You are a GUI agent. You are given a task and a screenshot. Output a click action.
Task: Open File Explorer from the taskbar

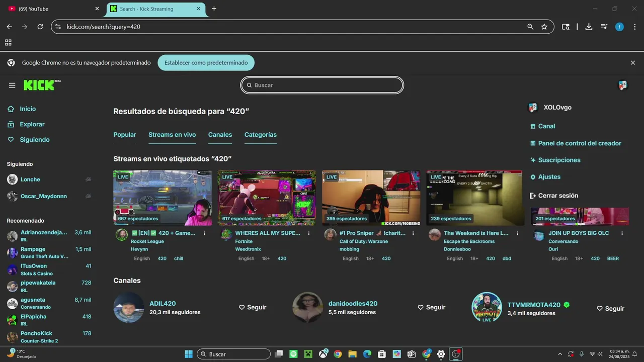tap(352, 354)
